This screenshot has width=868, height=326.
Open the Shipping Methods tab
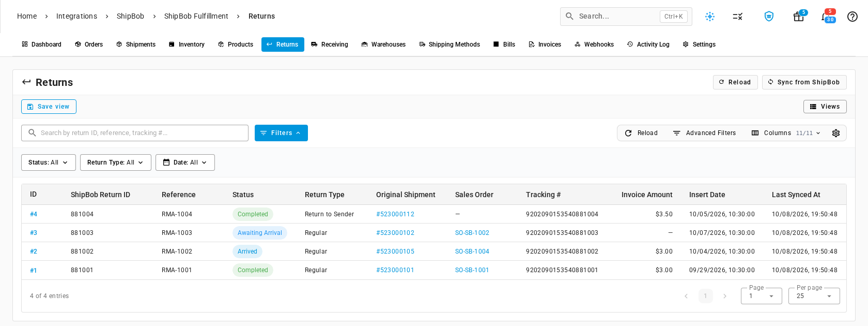[450, 45]
